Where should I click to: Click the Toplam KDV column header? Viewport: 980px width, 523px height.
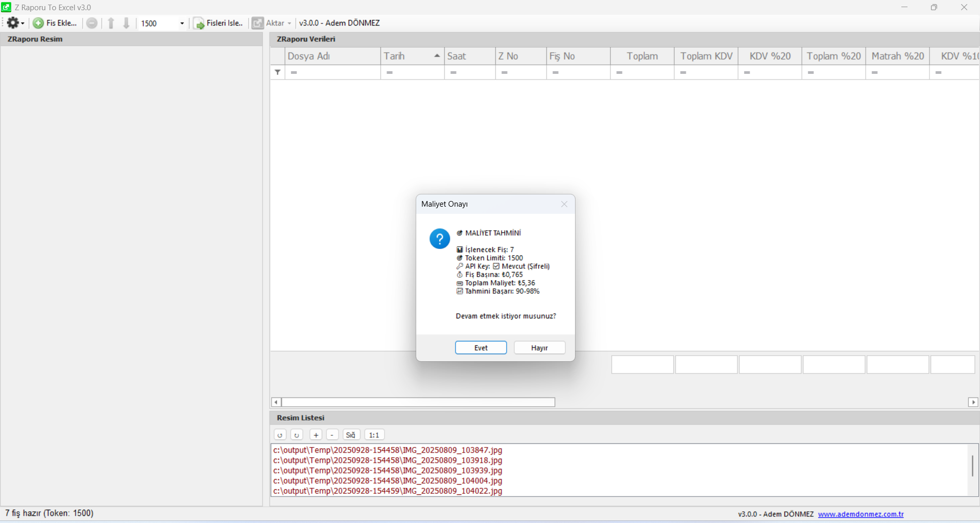tap(706, 56)
